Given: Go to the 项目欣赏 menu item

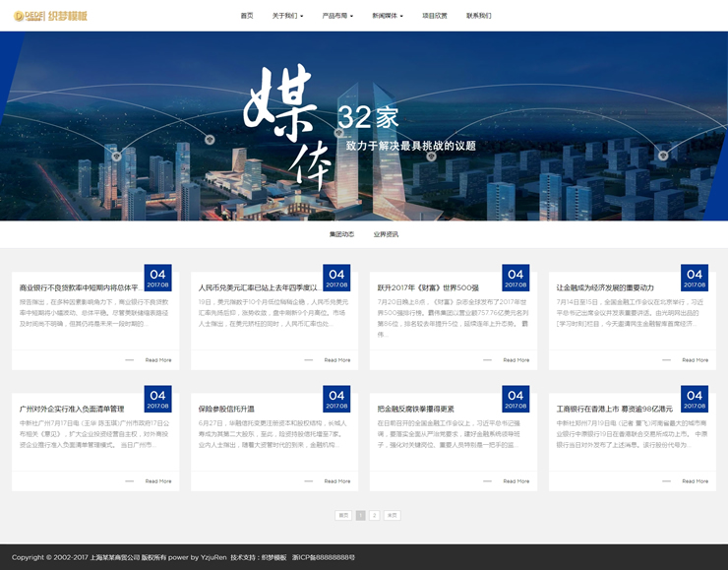Looking at the screenshot, I should click(435, 16).
